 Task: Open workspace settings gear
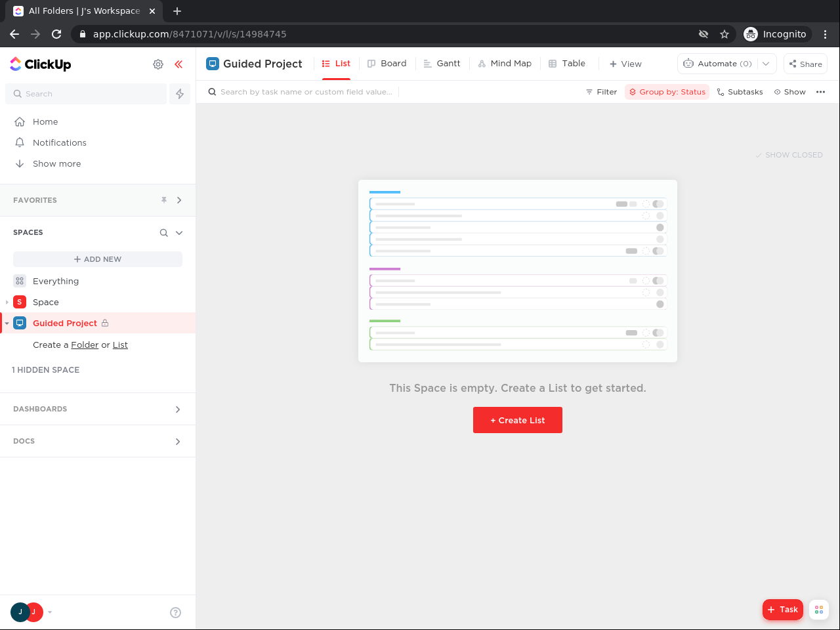click(158, 64)
